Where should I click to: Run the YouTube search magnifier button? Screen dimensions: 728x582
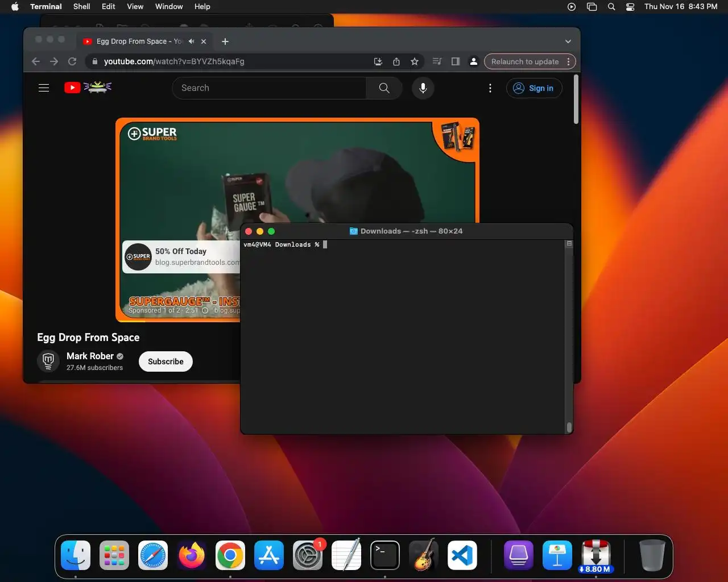click(x=384, y=88)
